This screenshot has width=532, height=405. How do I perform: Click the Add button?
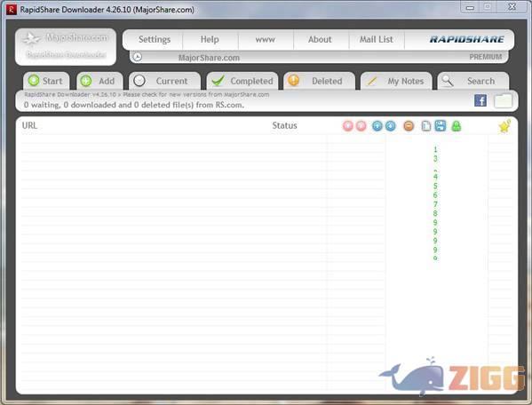click(x=99, y=81)
